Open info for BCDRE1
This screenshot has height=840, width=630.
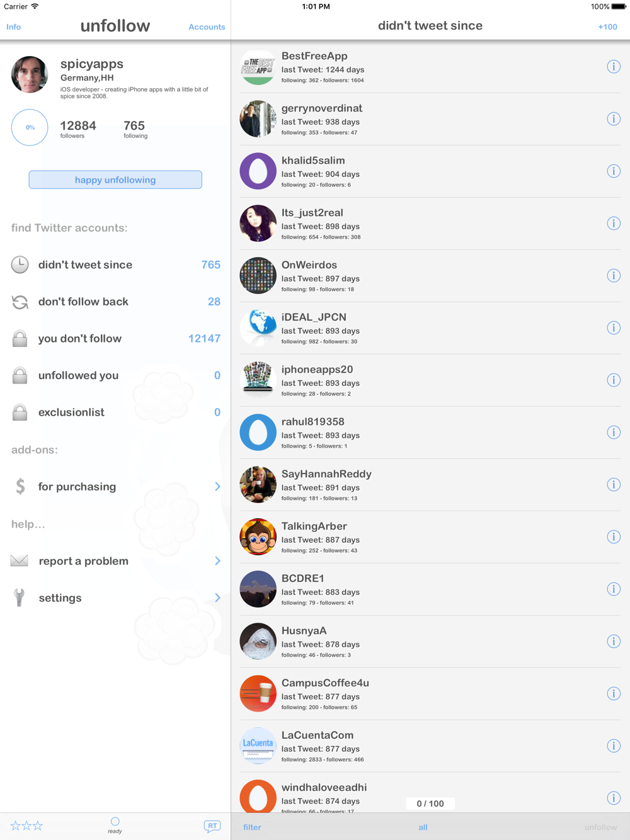(614, 589)
